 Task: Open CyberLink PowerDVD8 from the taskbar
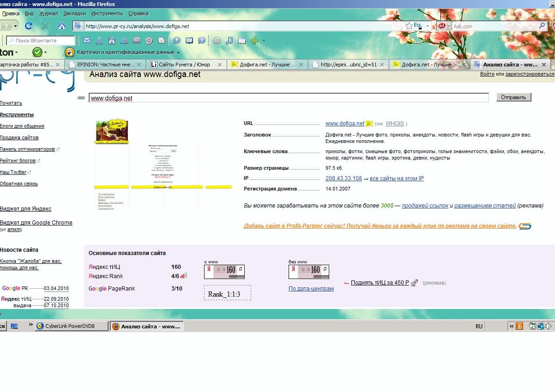click(x=72, y=326)
